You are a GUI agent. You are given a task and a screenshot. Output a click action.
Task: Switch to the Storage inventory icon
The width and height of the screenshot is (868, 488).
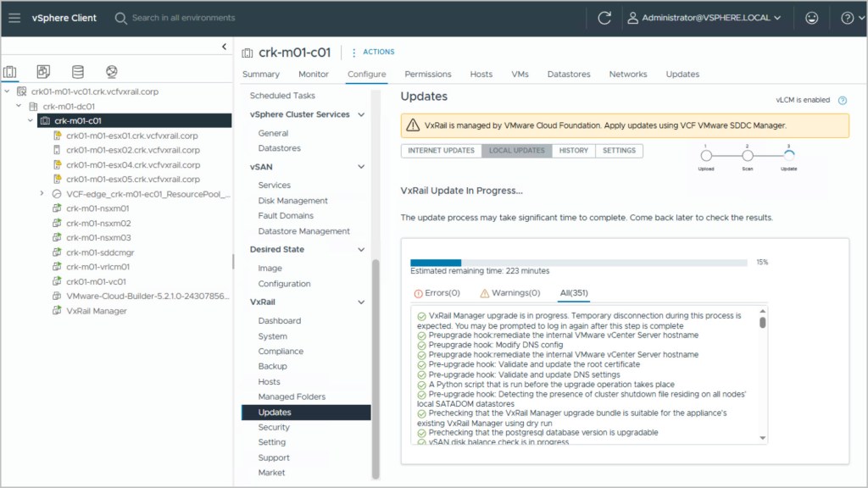78,72
